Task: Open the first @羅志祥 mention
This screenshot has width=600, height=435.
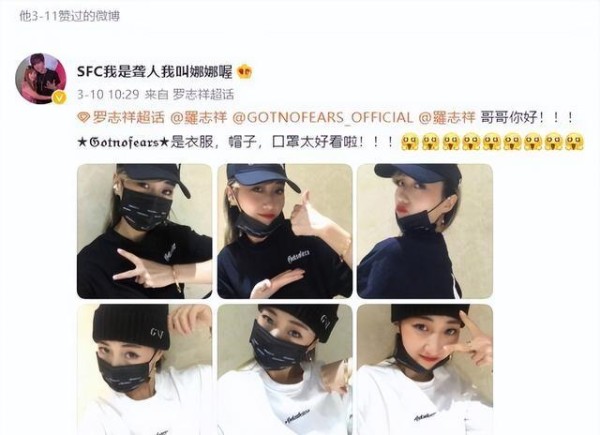Action: 199,117
